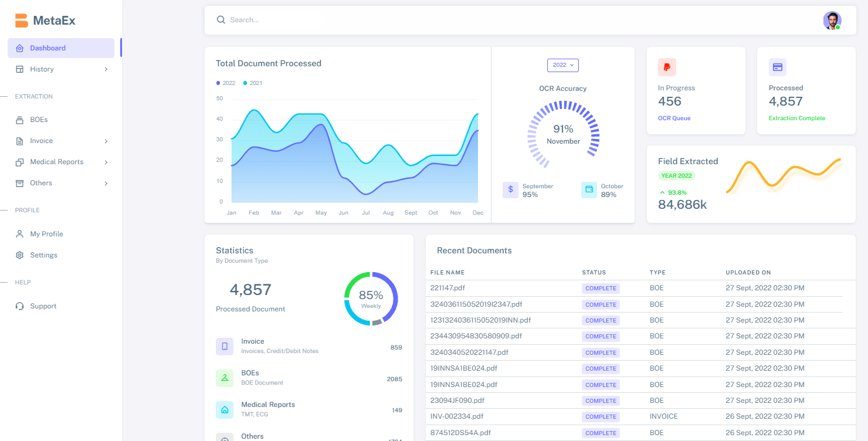Sort by UPLOADED ON column header
The height and width of the screenshot is (441, 868).
(x=748, y=273)
